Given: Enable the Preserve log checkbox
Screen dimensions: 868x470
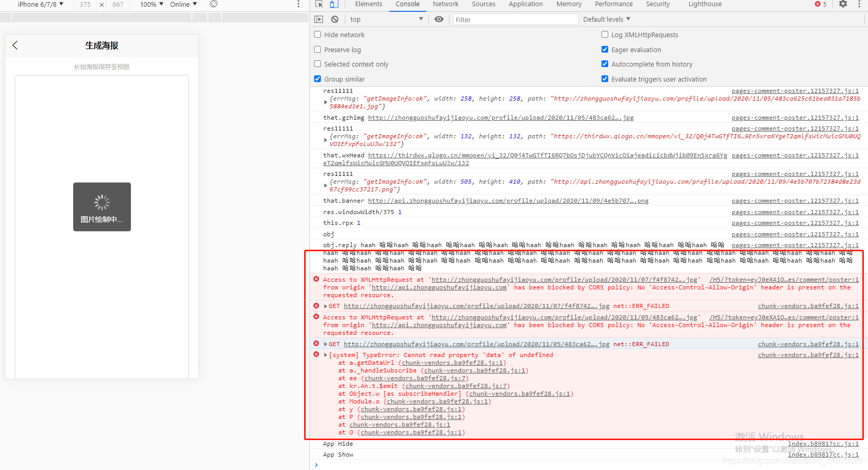Looking at the screenshot, I should (318, 50).
